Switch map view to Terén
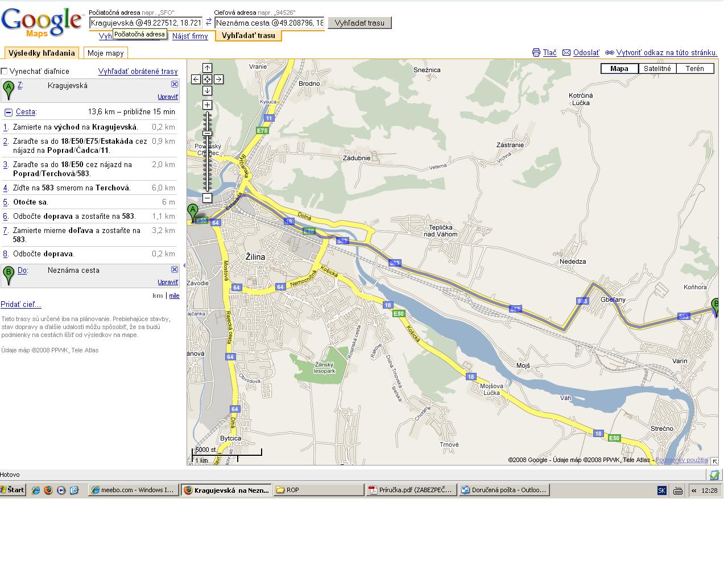Image resolution: width=728 pixels, height=582 pixels. pyautogui.click(x=694, y=69)
